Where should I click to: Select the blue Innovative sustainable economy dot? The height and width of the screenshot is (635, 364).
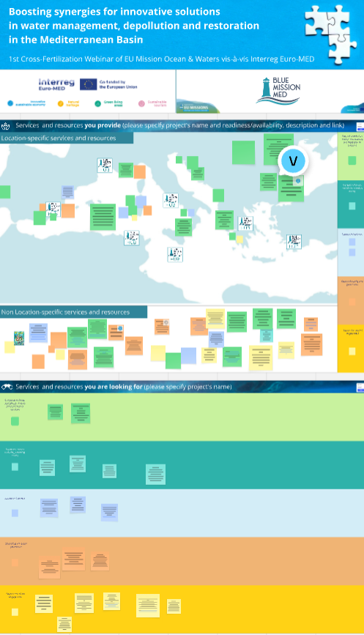pyautogui.click(x=10, y=103)
